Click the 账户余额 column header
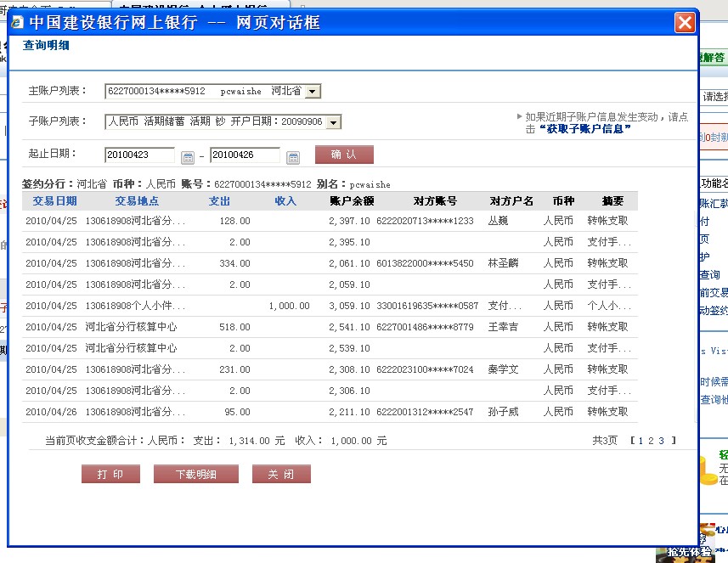This screenshot has height=563, width=728. coord(352,201)
